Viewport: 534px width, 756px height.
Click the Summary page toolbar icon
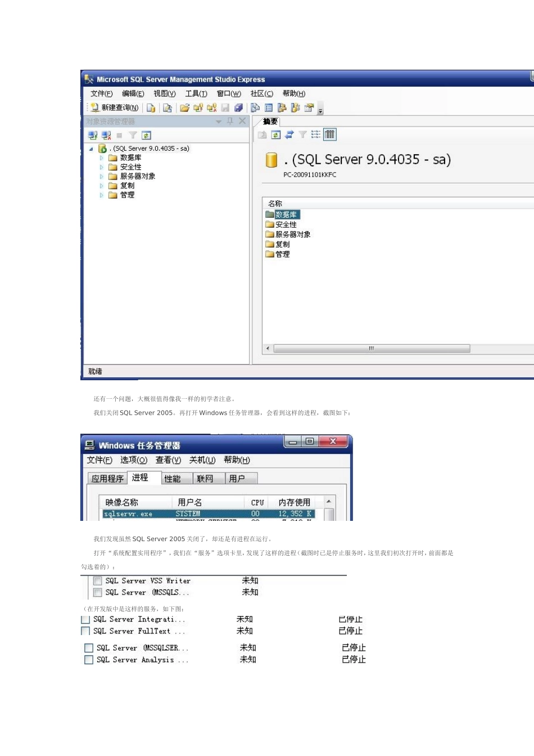[x=269, y=107]
